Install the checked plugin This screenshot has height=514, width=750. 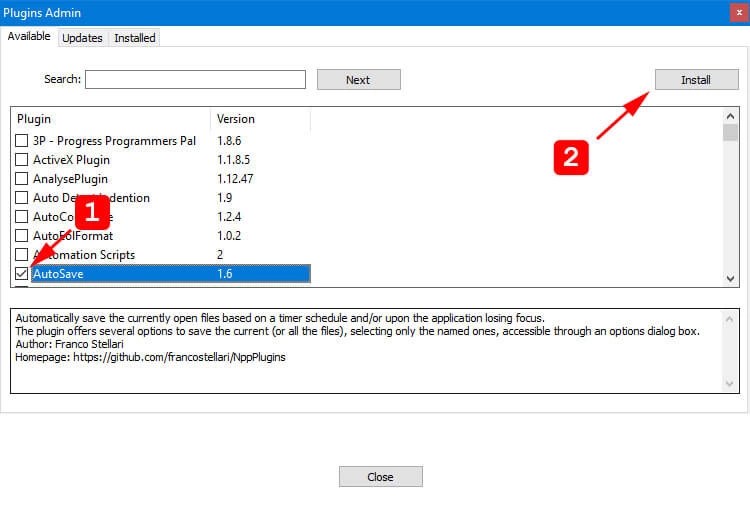696,79
